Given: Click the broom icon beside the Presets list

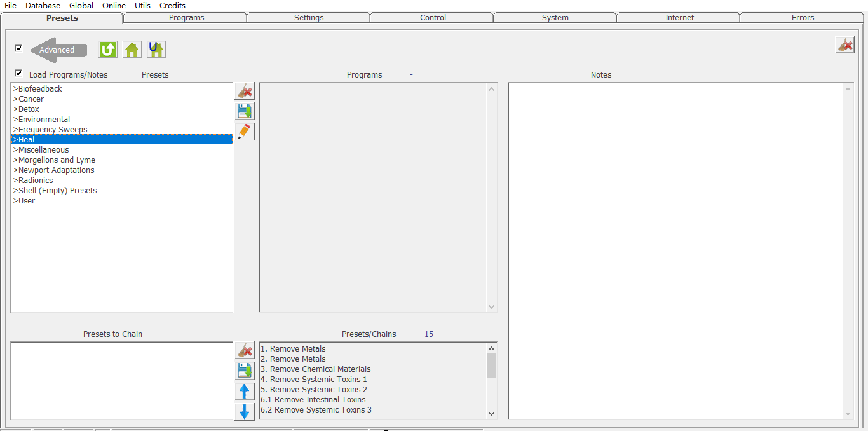Looking at the screenshot, I should pos(245,91).
